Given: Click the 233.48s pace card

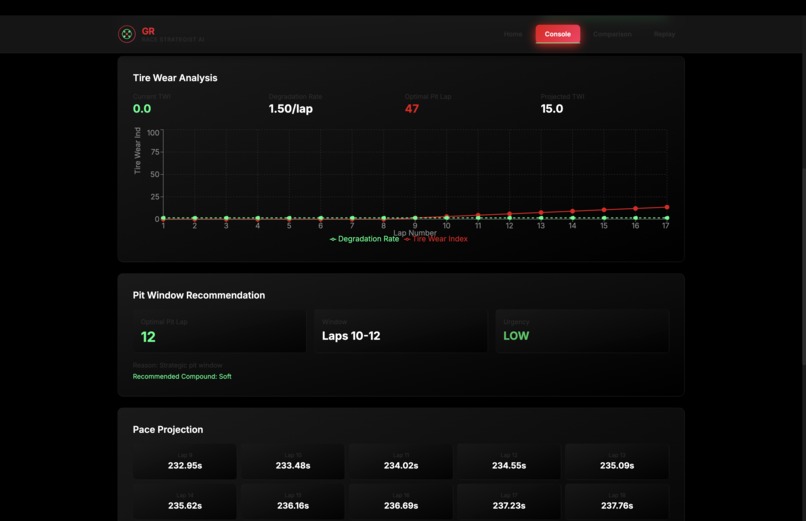Looking at the screenshot, I should tap(293, 462).
